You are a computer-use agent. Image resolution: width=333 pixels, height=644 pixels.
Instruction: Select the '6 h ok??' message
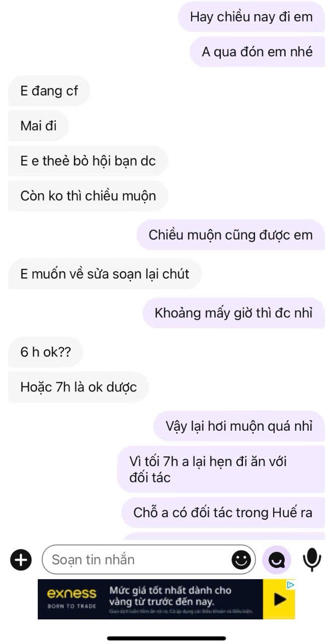46,352
